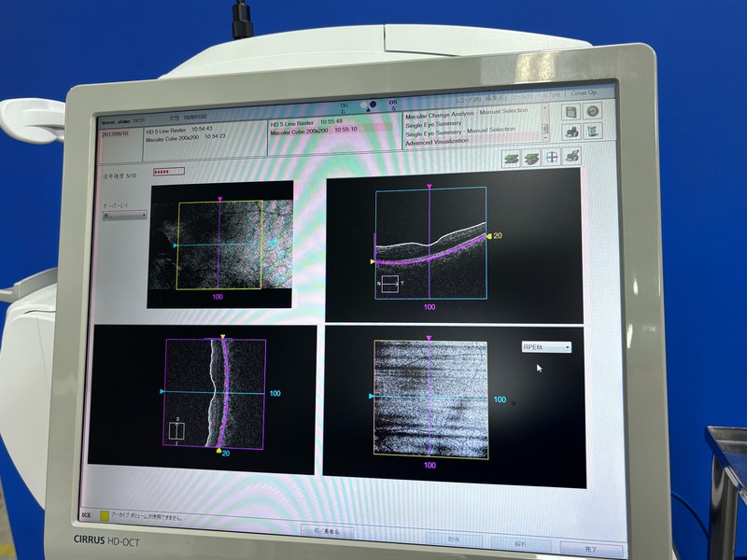
Task: Click the trash bin delete icon
Action: [592, 132]
